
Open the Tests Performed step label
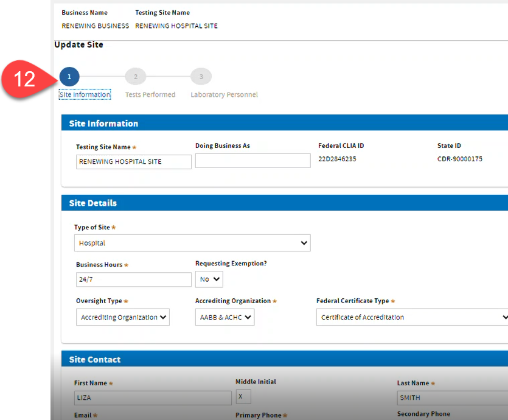click(150, 94)
